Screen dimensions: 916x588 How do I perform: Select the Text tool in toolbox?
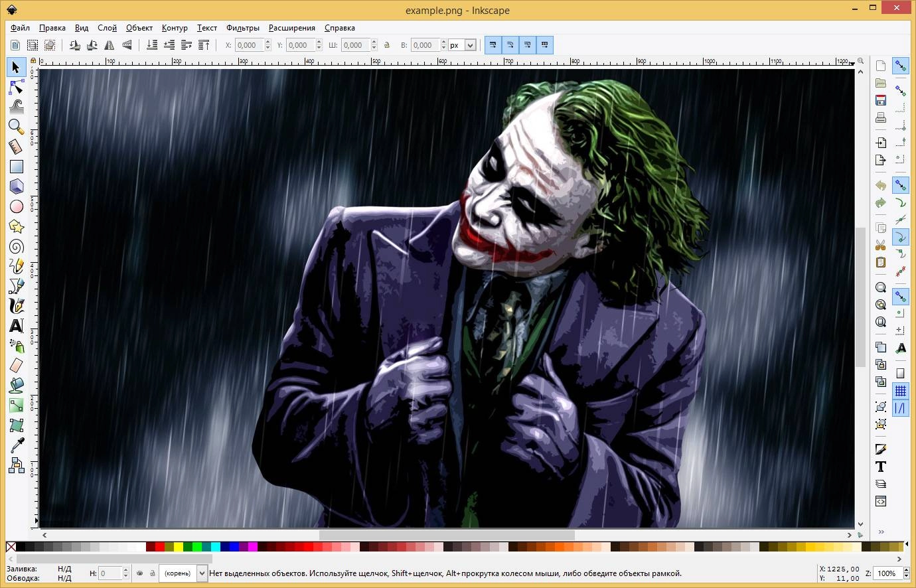tap(16, 326)
